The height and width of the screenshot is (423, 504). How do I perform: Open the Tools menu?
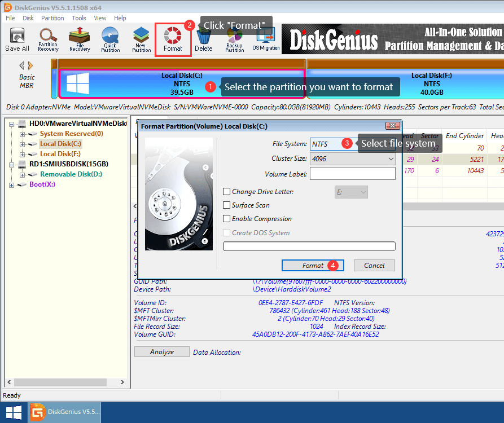79,18
